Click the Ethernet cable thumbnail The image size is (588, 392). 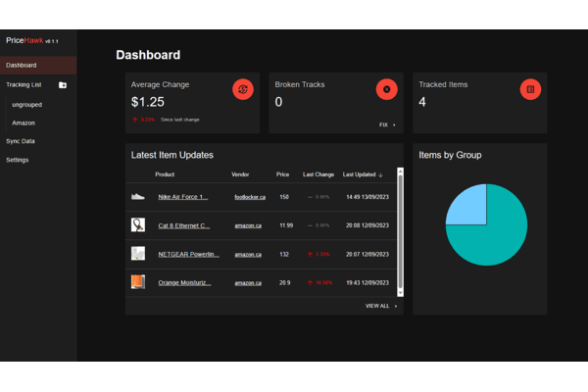(138, 225)
